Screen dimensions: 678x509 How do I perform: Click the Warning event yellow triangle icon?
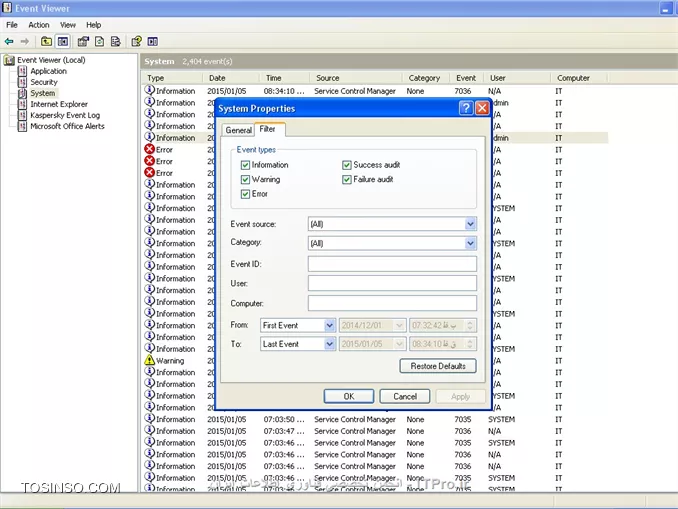[149, 360]
